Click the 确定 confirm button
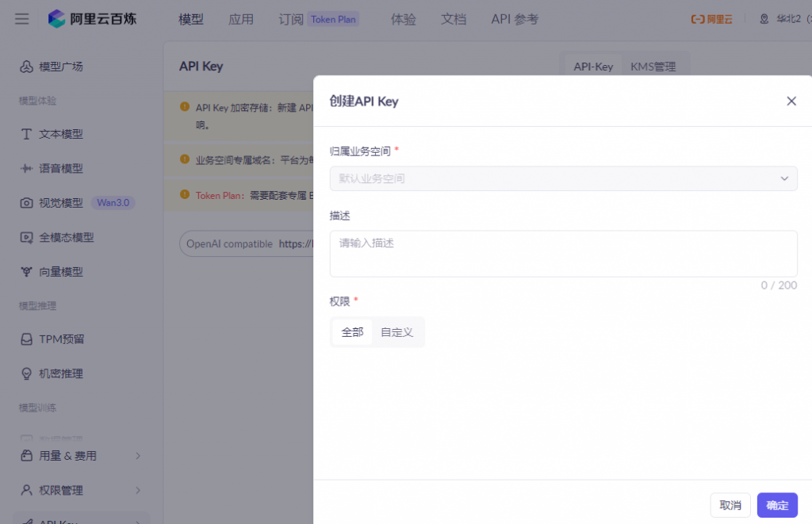Image resolution: width=812 pixels, height=524 pixels. click(777, 505)
